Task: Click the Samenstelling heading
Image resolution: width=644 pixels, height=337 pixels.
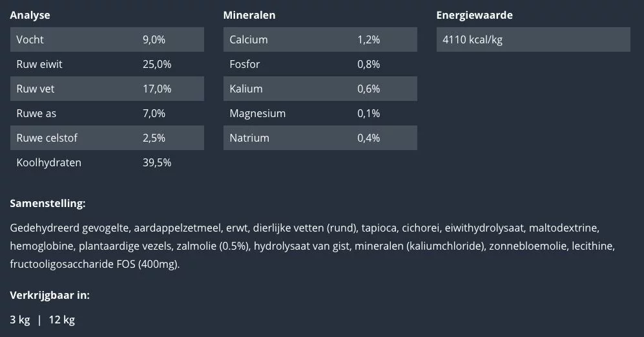Action: 47,203
